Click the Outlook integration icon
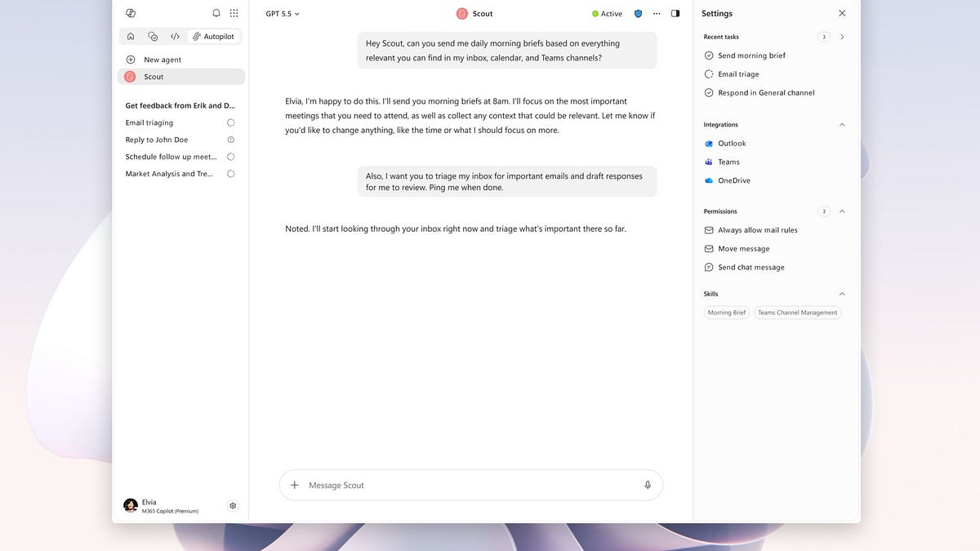The image size is (980, 551). tap(709, 144)
